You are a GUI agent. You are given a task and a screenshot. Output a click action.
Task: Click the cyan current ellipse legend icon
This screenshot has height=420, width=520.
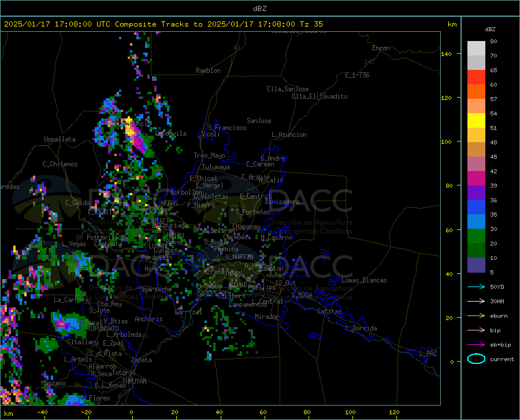pos(476,359)
